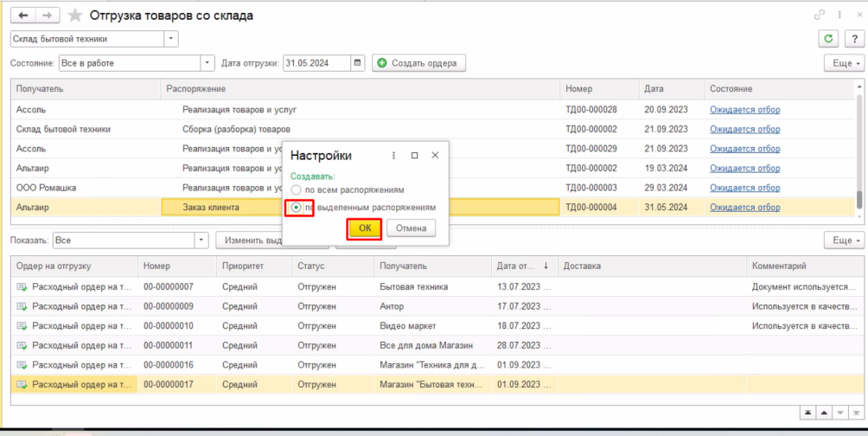Expand the Склад бытовой техники warehouse dropdown

171,39
